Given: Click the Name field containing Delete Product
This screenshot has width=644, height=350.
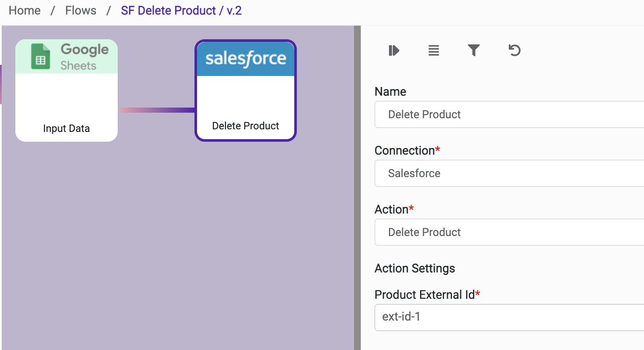Looking at the screenshot, I should (508, 114).
